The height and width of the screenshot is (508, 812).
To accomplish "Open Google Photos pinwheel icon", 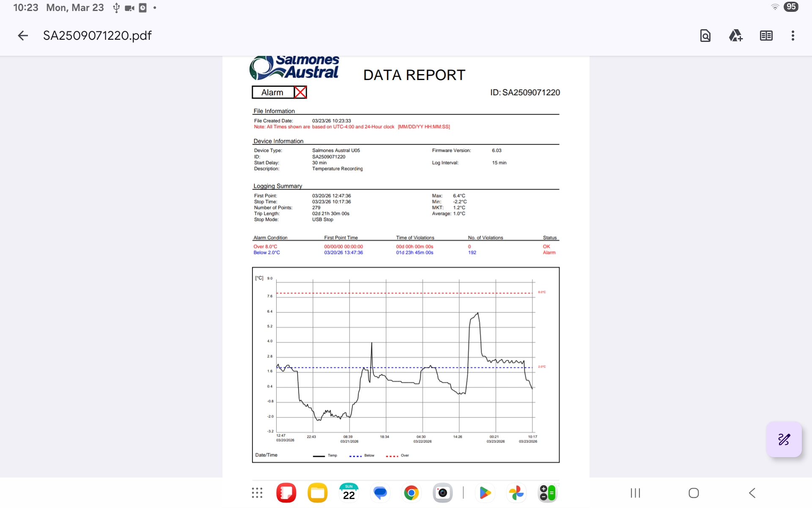I will (x=516, y=493).
